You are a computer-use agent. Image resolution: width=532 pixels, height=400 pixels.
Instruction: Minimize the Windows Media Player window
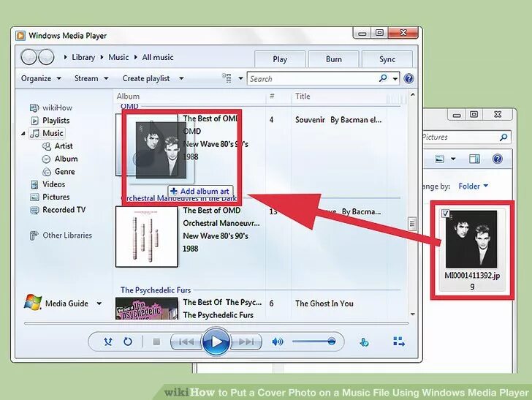tap(362, 34)
